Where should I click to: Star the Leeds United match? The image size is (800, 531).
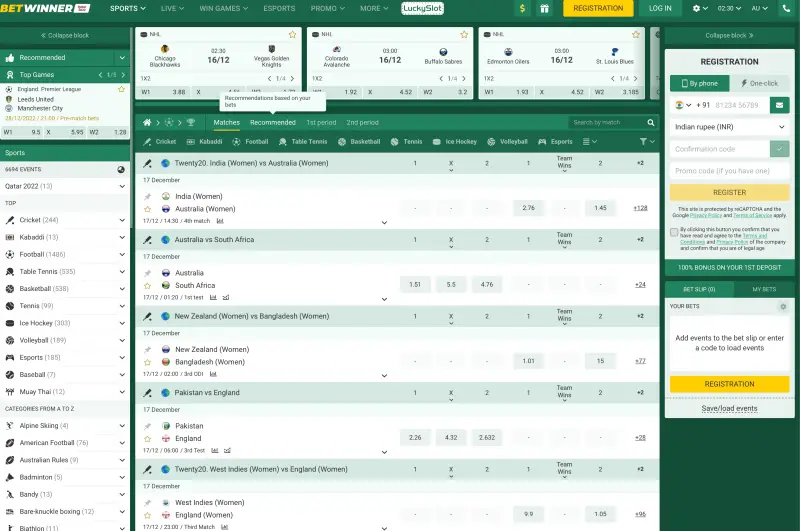[121, 89]
